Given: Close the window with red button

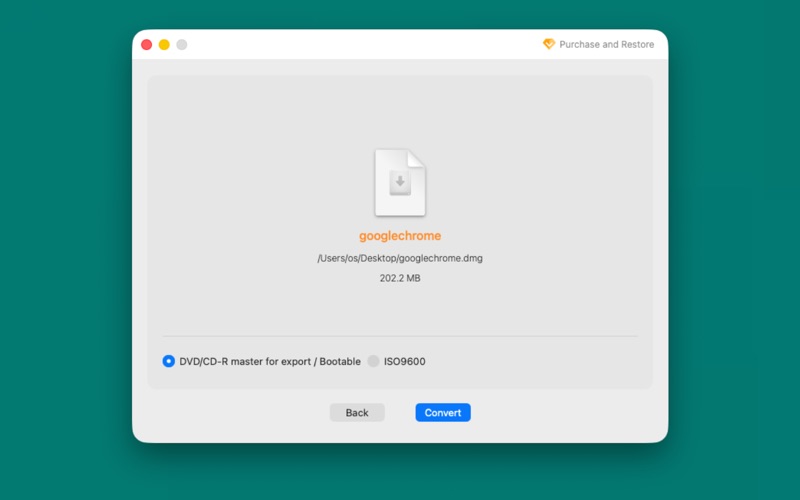Looking at the screenshot, I should click(x=146, y=45).
